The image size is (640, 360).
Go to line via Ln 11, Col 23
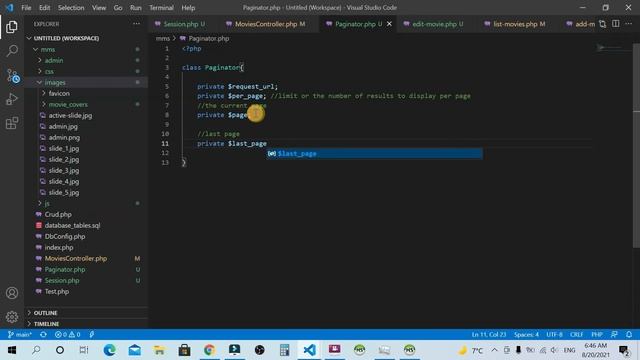[489, 334]
